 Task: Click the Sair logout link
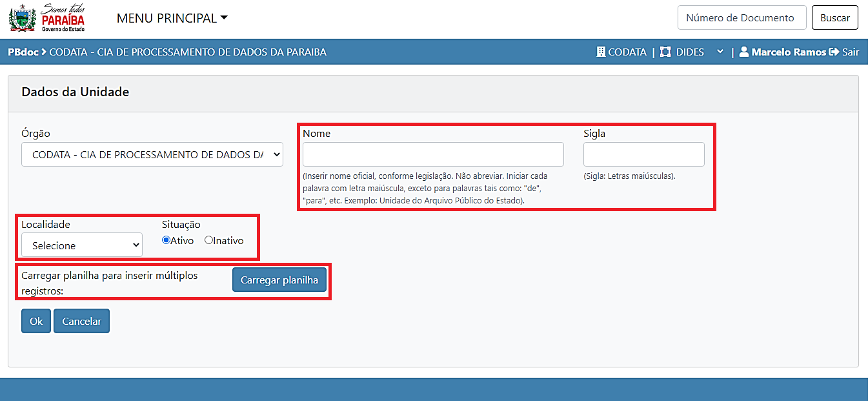(x=851, y=52)
